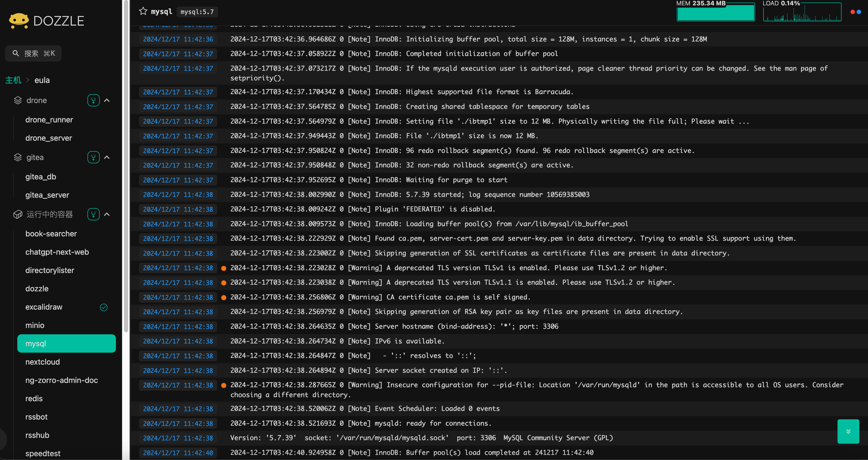This screenshot has height=460, width=868.
Task: Open drone_runner container logs
Action: click(49, 120)
